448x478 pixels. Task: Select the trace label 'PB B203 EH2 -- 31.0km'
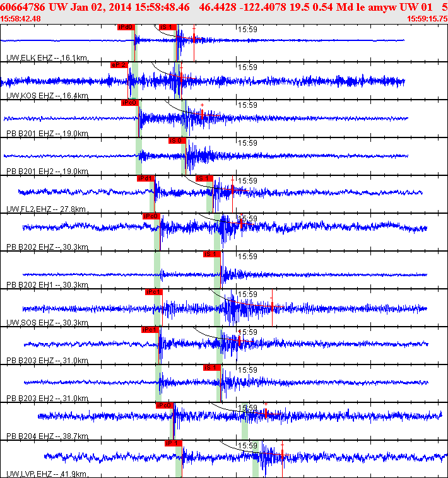(47, 398)
